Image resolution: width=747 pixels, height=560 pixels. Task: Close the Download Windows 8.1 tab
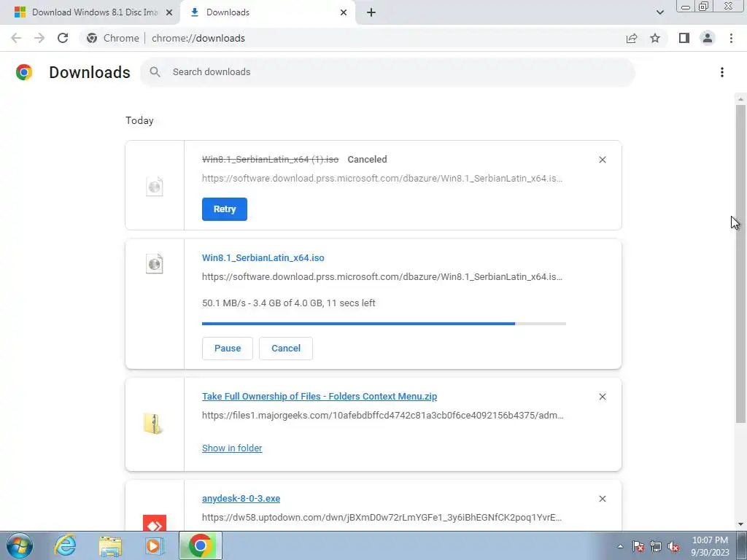169,12
